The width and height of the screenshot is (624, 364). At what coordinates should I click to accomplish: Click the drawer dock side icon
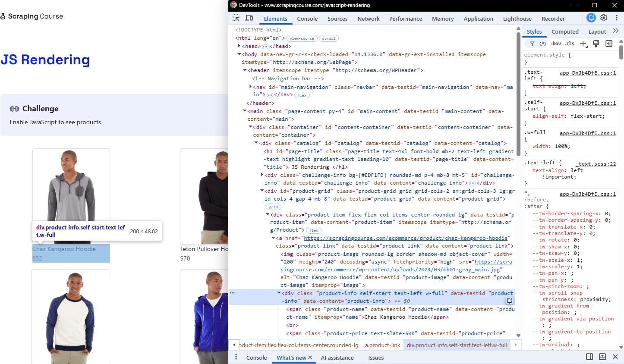tap(589, 357)
